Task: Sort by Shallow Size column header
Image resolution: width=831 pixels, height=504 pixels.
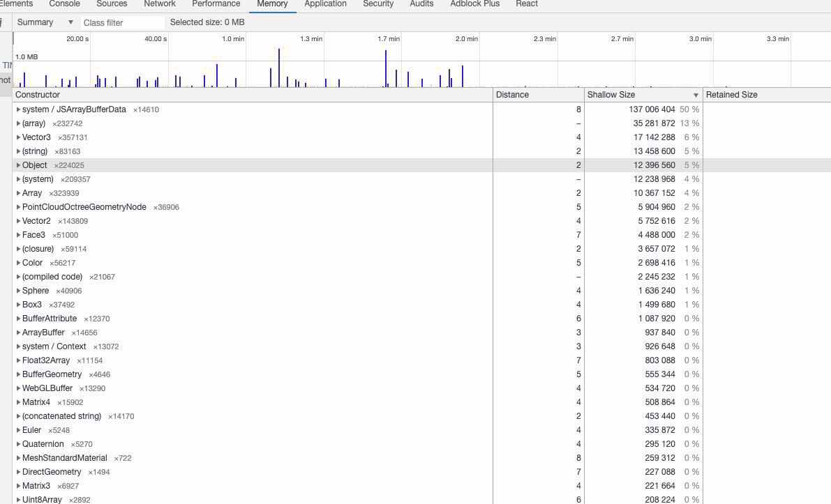Action: point(643,95)
